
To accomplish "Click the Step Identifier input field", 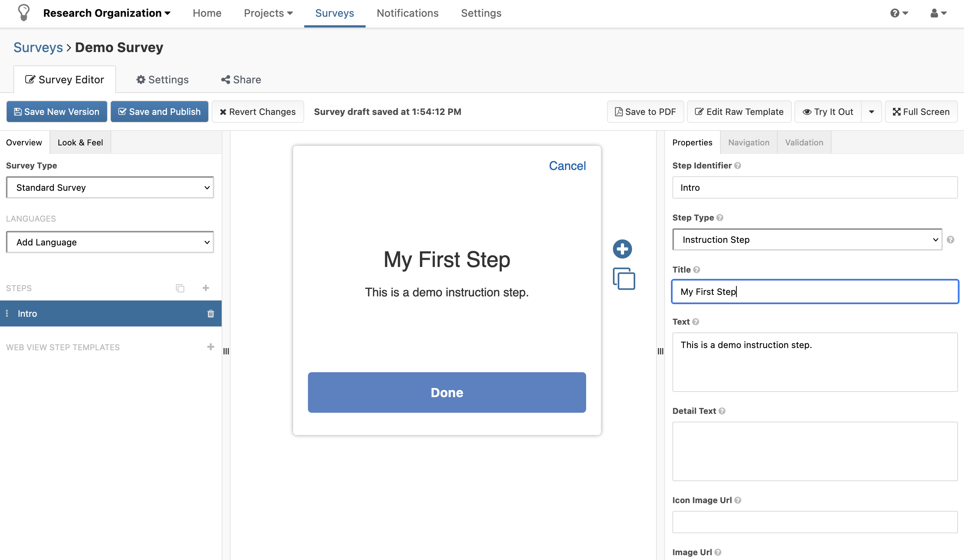I will 815,187.
